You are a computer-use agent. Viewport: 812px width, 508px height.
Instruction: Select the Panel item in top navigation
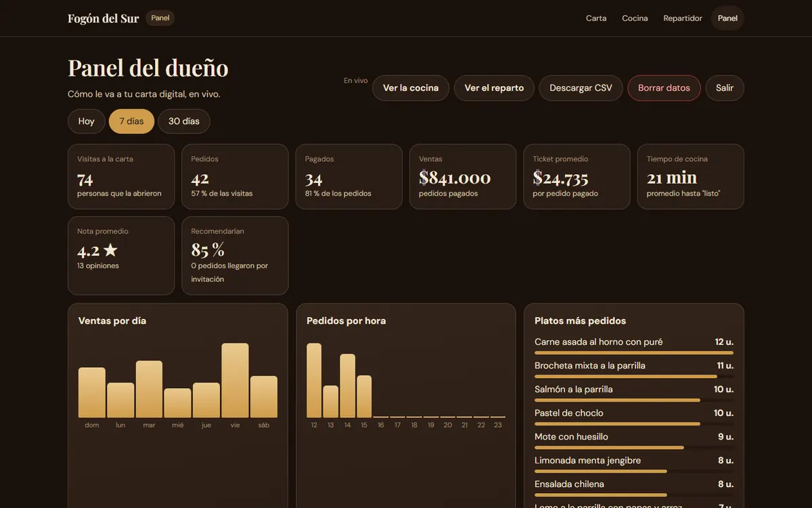point(727,18)
